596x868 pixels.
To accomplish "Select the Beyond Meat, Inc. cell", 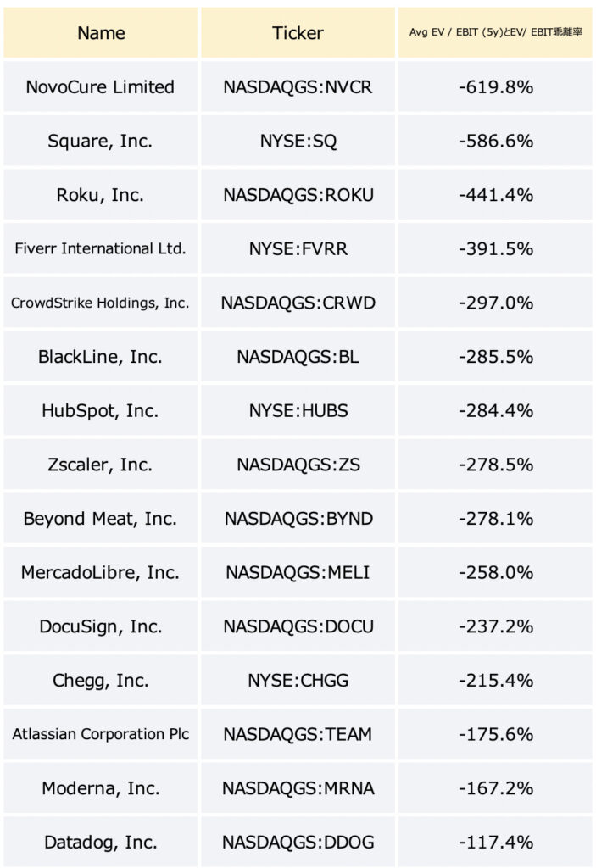I will 100,519.
